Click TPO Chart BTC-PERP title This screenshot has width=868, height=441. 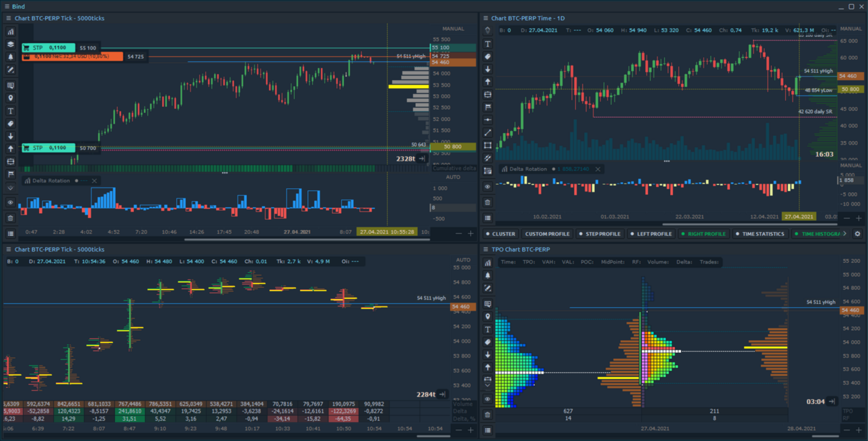coord(521,249)
